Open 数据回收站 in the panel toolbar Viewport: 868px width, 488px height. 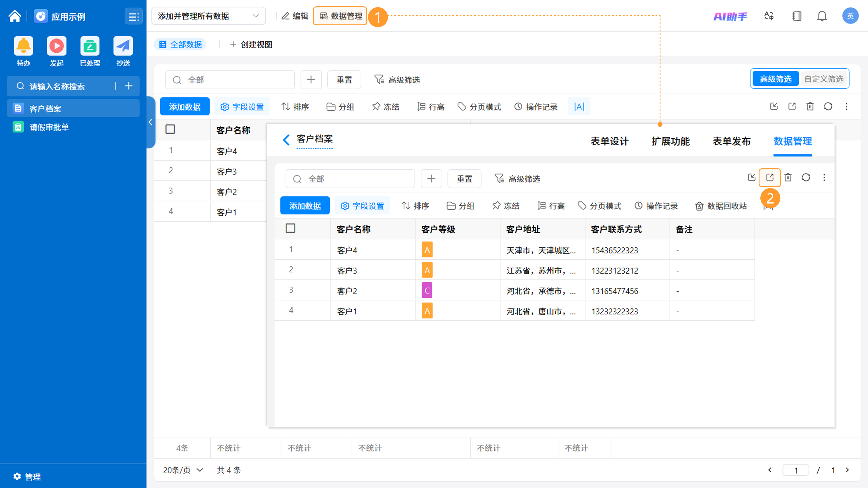pyautogui.click(x=721, y=206)
